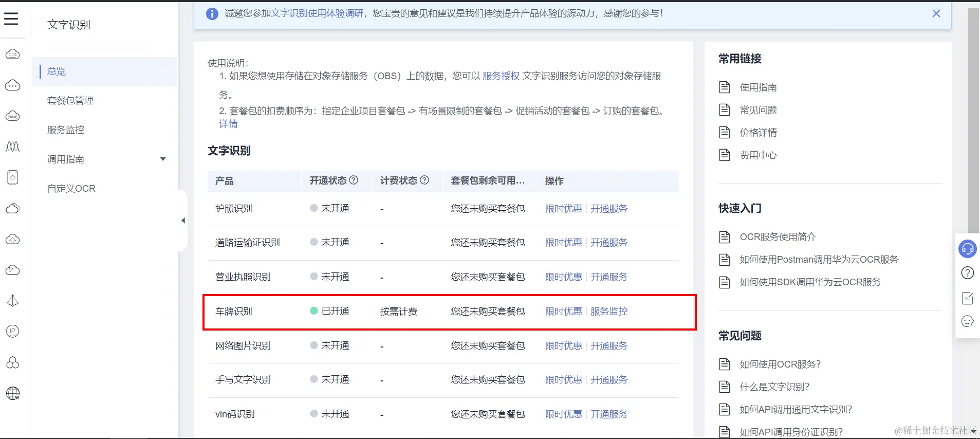Click the 按需计费 billing status cell

pos(399,312)
